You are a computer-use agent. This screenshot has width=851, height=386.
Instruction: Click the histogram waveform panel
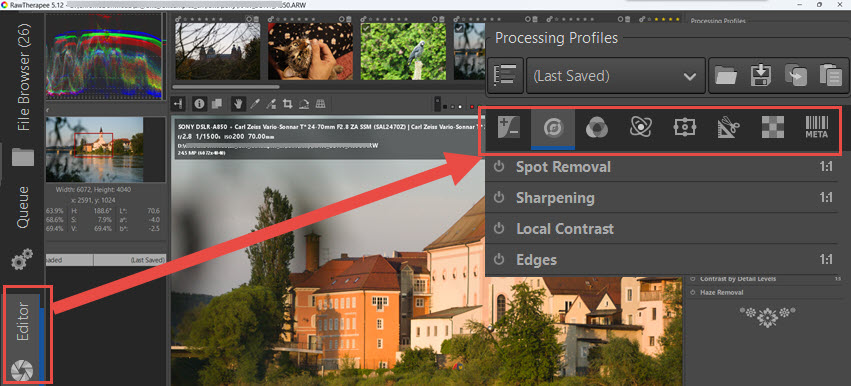(x=104, y=55)
